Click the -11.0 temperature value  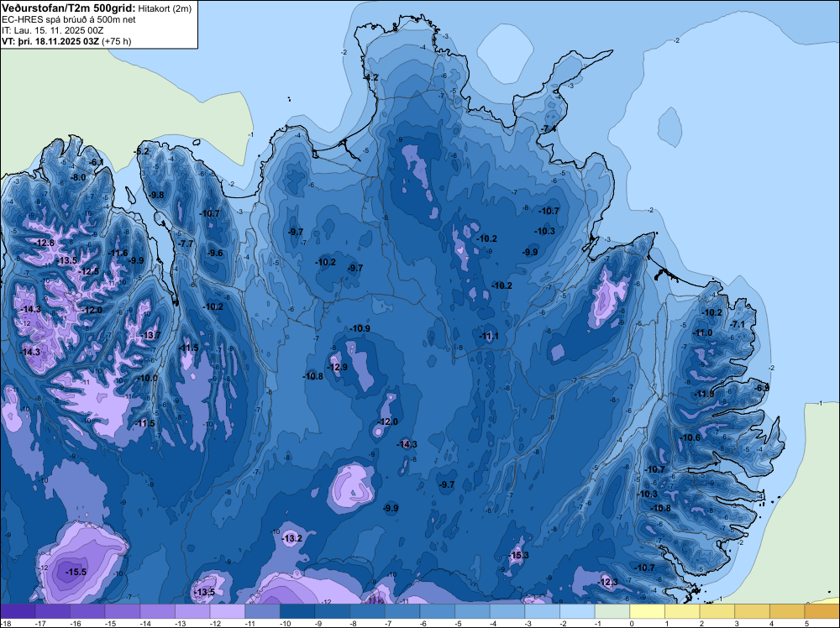pos(702,332)
